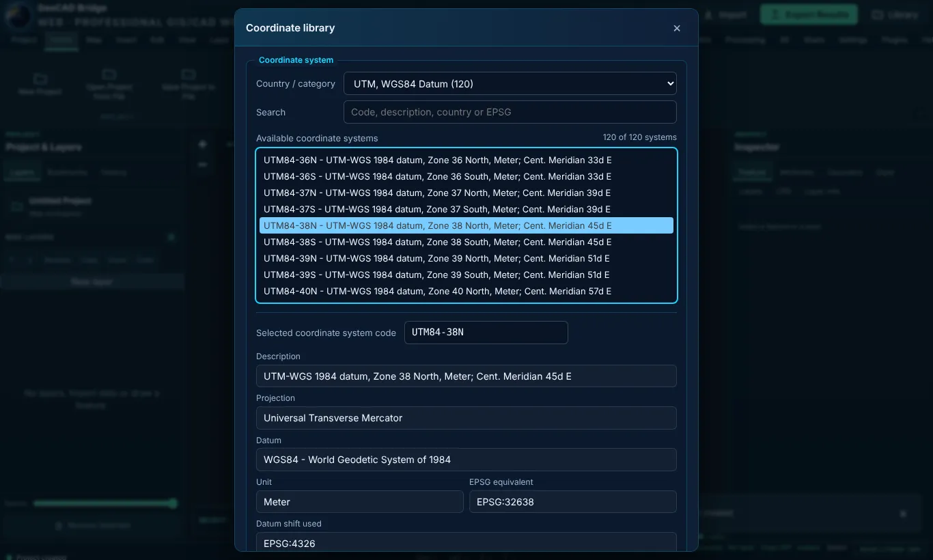Select highlighted UTM84-38N Zone 38 North row
Image resolution: width=933 pixels, height=560 pixels.
466,225
